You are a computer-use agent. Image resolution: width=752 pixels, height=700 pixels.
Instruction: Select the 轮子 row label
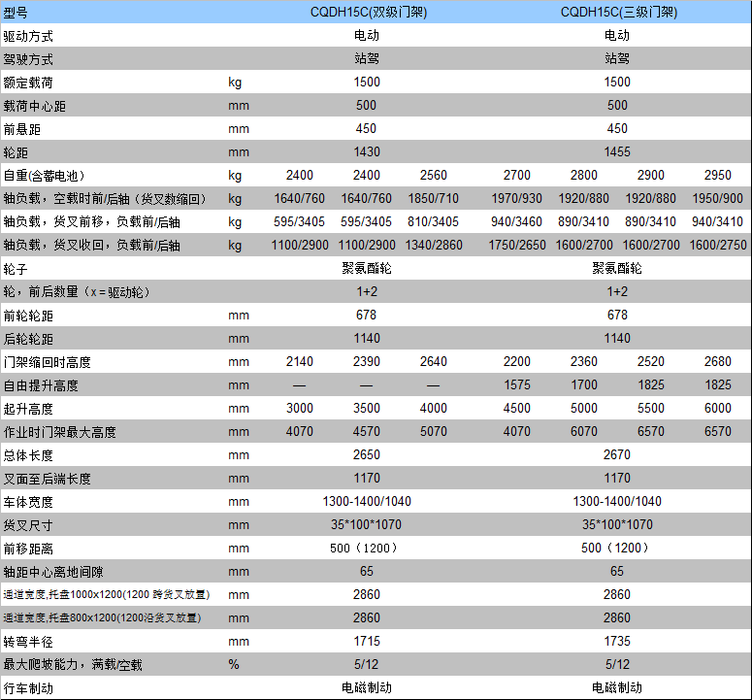16,269
